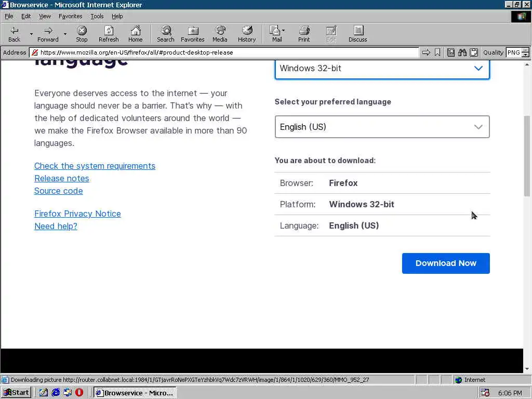Open the Source code link

(58, 191)
